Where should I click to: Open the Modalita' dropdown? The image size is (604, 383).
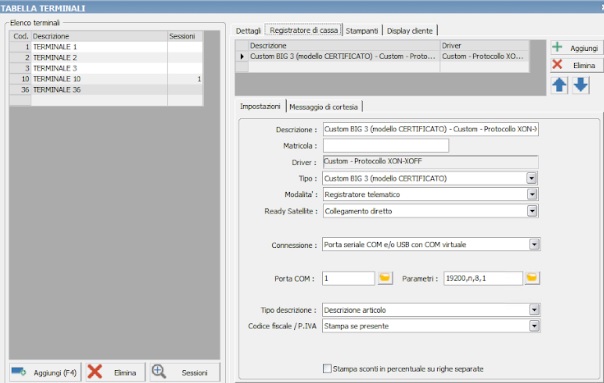(x=532, y=195)
